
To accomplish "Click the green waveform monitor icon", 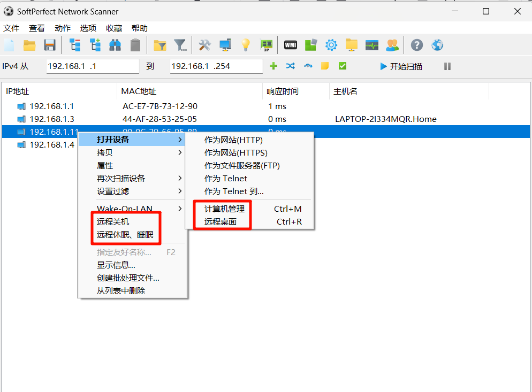I will click(372, 45).
